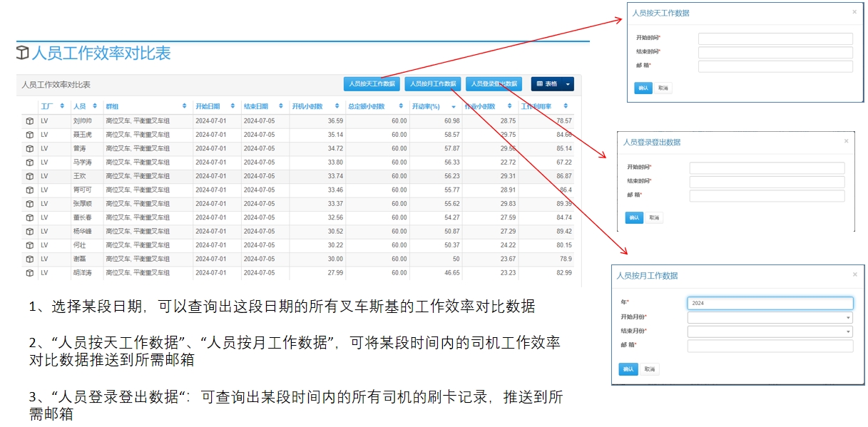
Task: Click 邮箱 field in 人员按天工作数据 dialog
Action: (775, 66)
